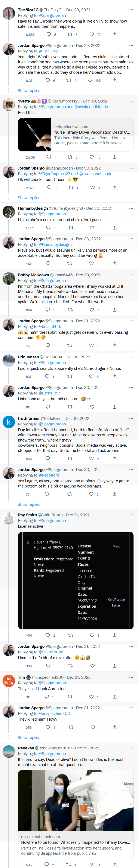Open more options on The Real C's tweet
138x868 pixels.
click(x=131, y=10)
